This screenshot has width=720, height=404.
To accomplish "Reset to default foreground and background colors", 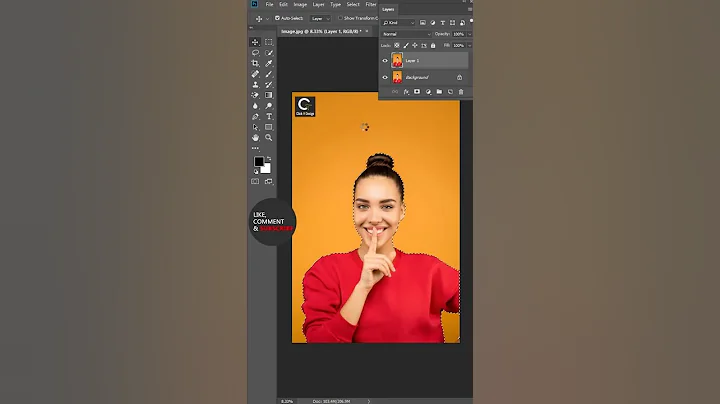I will click(256, 172).
